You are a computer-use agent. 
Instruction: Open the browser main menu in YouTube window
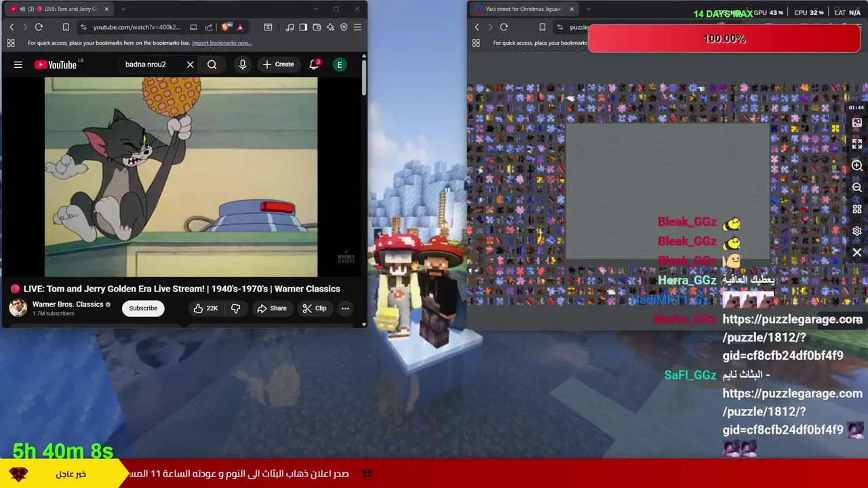tap(357, 27)
